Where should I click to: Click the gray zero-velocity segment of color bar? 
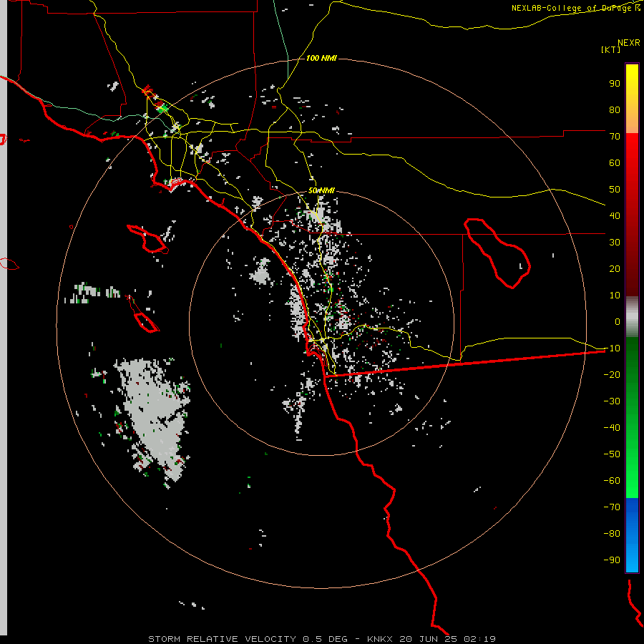632,317
